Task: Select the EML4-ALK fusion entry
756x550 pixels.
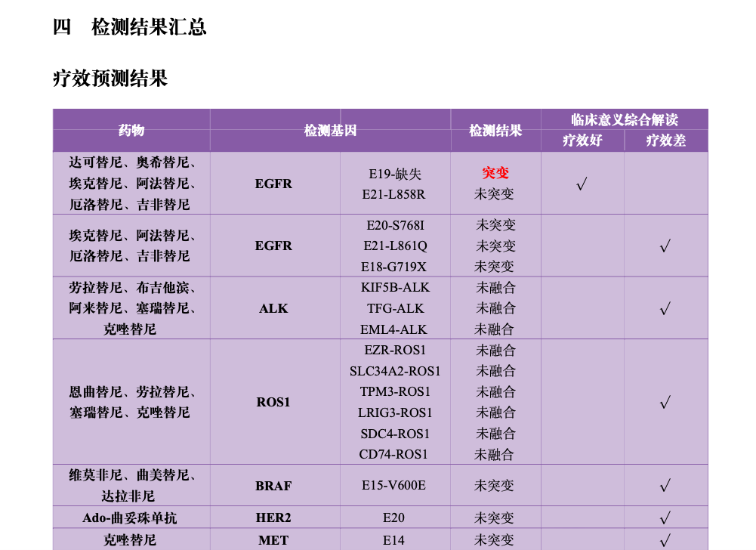Action: 393,329
